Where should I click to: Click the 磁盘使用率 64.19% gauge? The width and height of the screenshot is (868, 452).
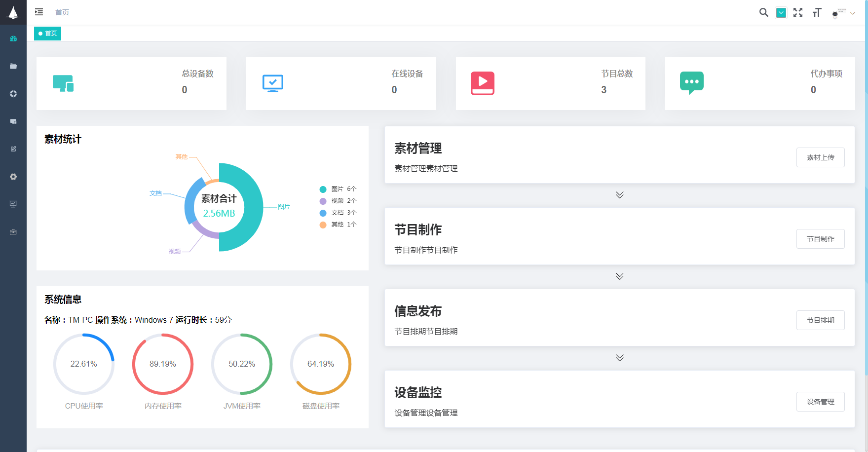[x=321, y=364]
